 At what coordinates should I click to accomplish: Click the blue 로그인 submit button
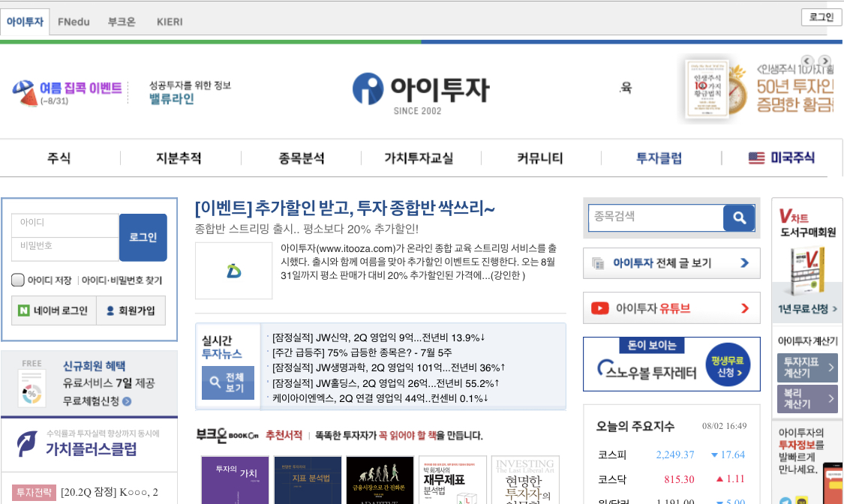click(x=143, y=237)
